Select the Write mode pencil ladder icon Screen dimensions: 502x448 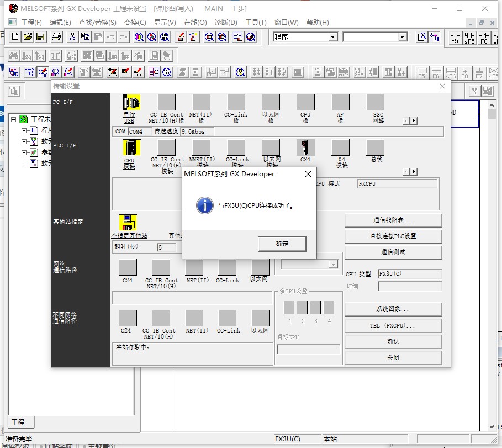[43, 72]
